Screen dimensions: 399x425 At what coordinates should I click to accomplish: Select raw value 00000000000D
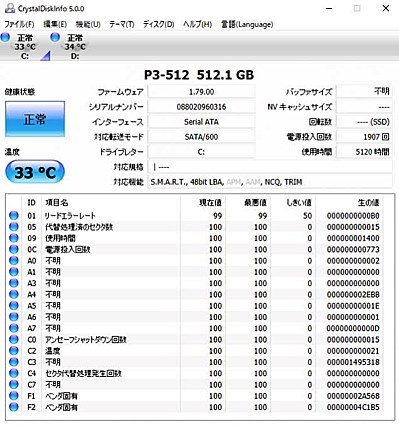[x=353, y=328]
